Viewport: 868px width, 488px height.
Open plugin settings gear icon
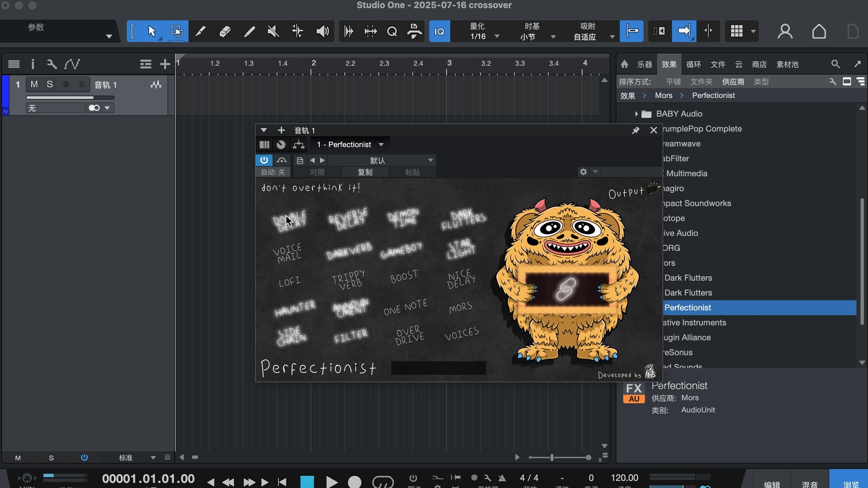pyautogui.click(x=583, y=172)
